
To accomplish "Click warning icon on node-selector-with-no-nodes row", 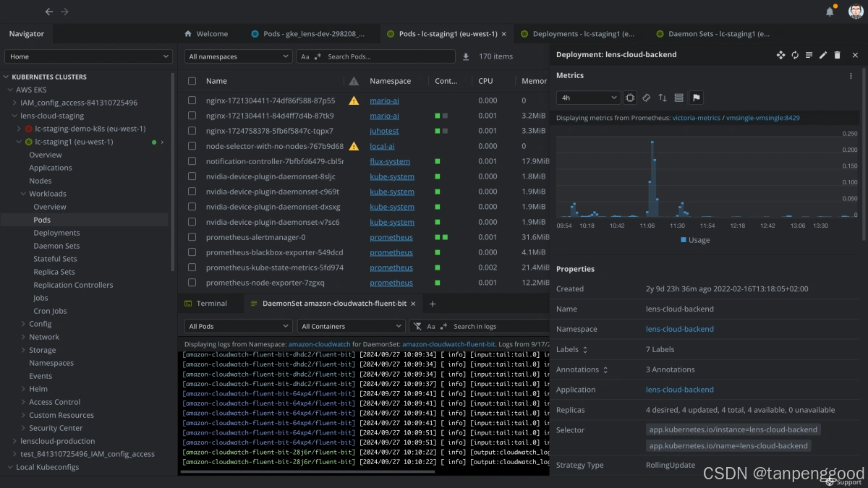I will click(x=354, y=146).
